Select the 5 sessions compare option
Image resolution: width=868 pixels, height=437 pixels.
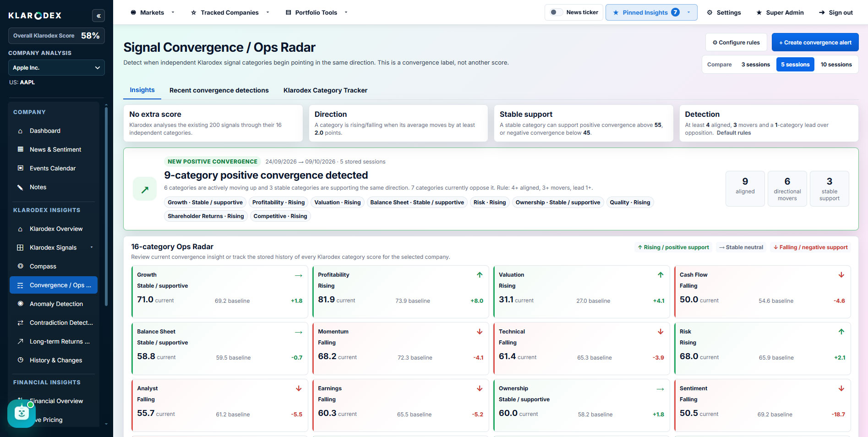(x=795, y=65)
